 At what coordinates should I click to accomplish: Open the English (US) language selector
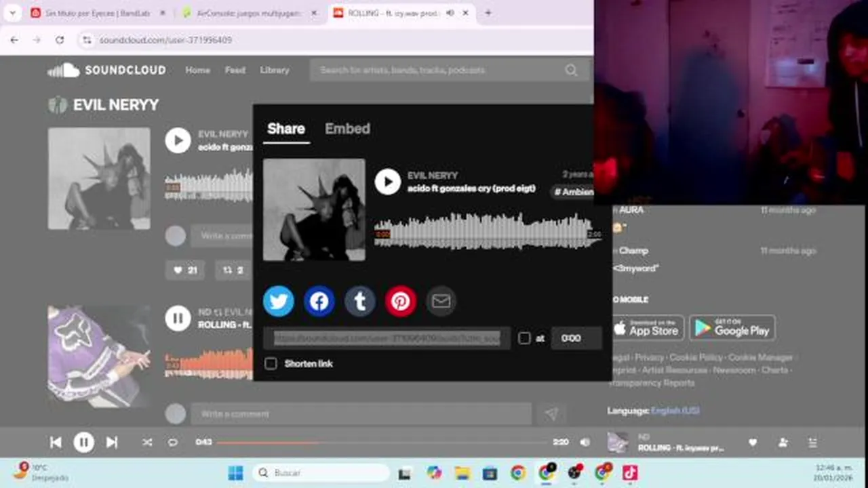pyautogui.click(x=675, y=411)
